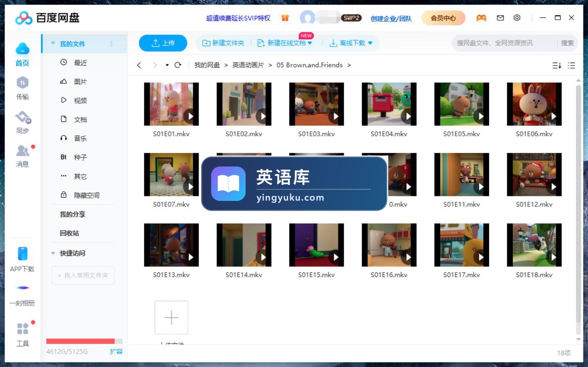
Task: Click the S01E11.mkv file name
Action: (461, 204)
